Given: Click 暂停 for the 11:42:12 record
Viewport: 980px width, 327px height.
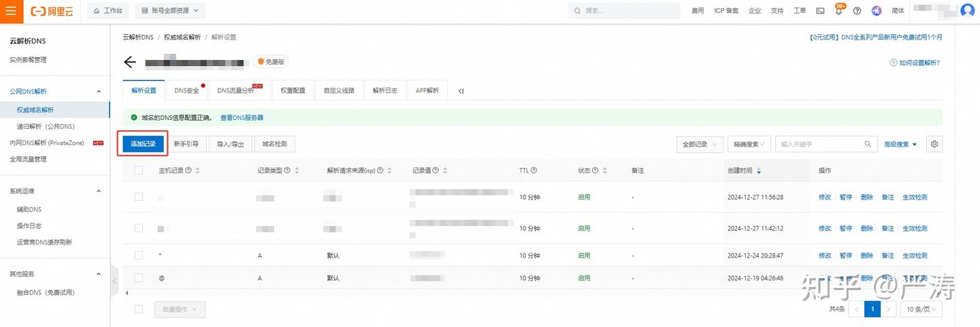Looking at the screenshot, I should (x=845, y=228).
